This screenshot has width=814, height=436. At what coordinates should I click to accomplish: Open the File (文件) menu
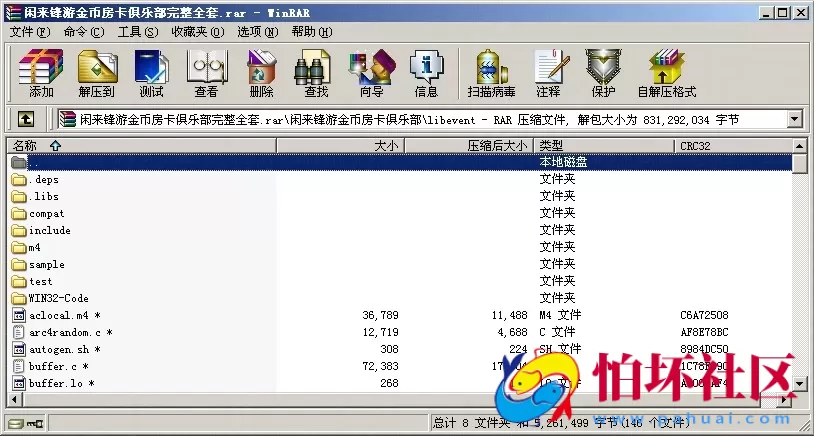coord(30,32)
